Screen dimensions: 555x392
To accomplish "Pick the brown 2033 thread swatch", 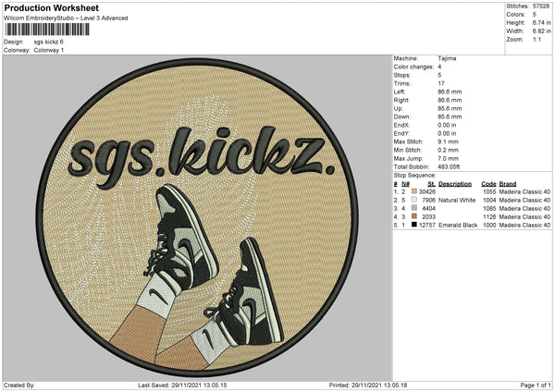I will (414, 215).
